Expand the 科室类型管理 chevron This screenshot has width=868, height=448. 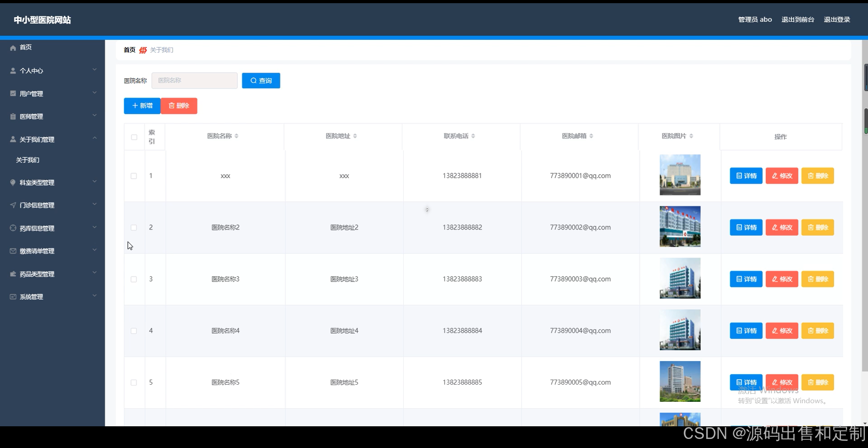click(94, 181)
